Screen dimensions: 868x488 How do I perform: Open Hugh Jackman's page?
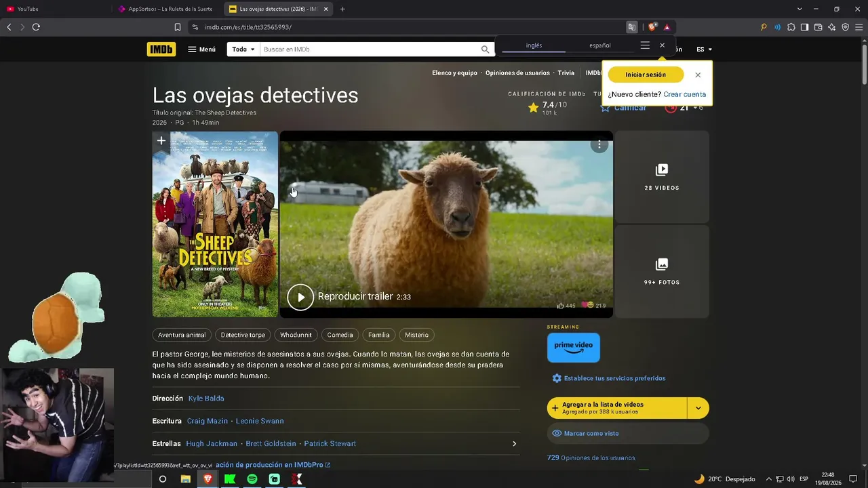[x=212, y=444]
